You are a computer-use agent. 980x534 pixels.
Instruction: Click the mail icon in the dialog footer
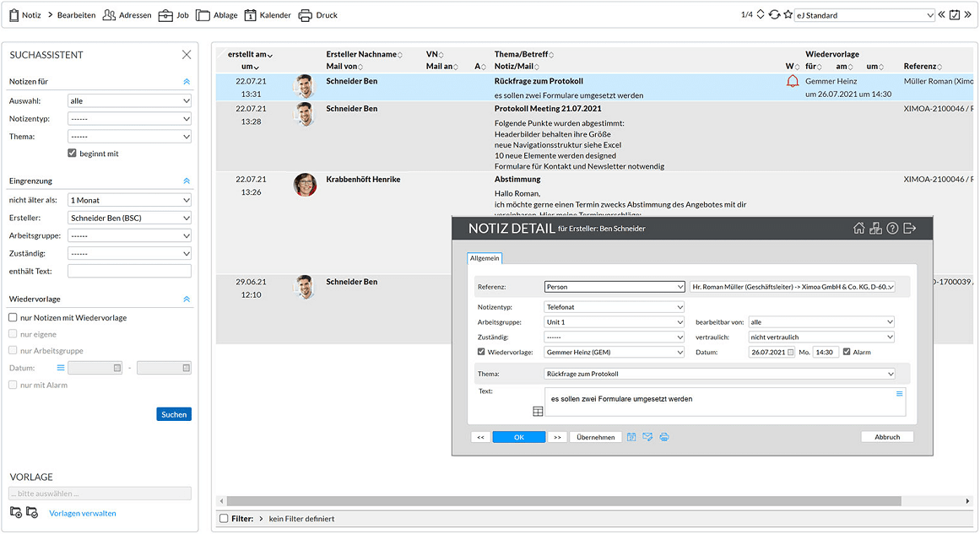pyautogui.click(x=647, y=437)
